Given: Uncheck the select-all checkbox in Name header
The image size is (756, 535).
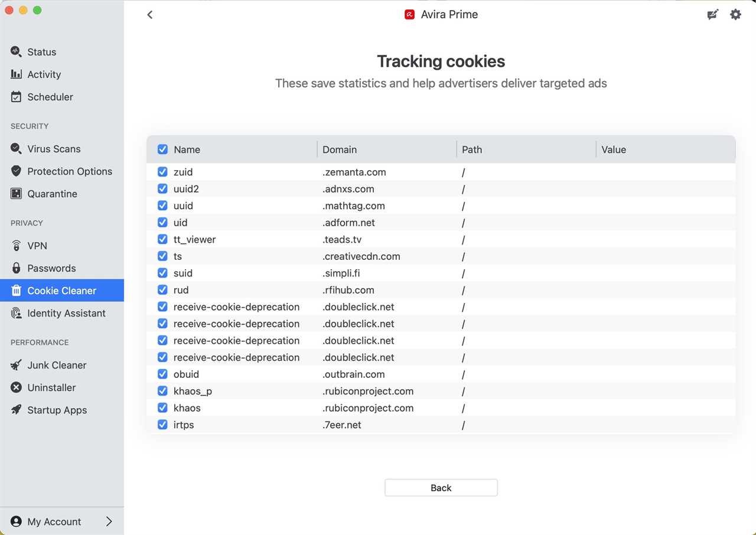Looking at the screenshot, I should point(162,150).
